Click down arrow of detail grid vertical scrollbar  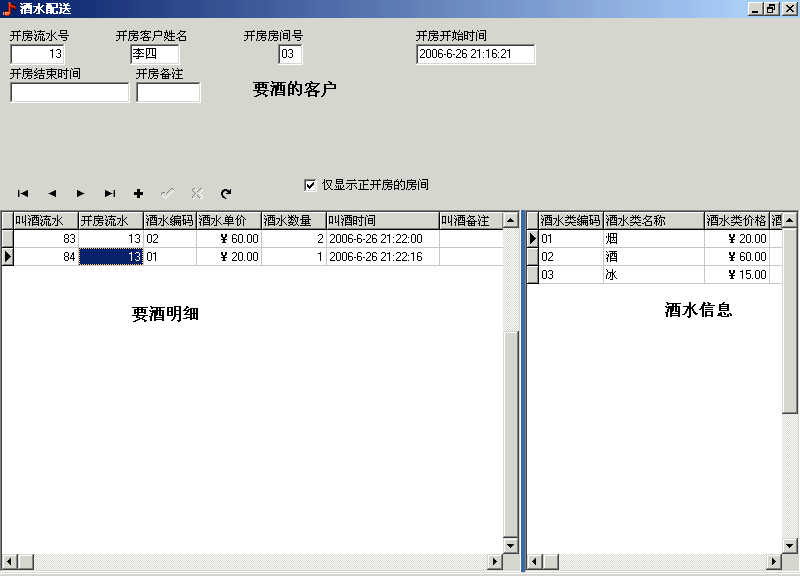point(510,545)
